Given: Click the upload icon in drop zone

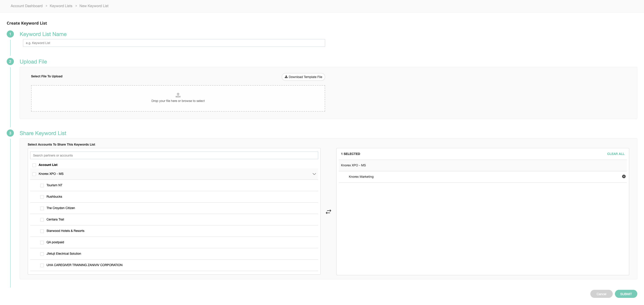Looking at the screenshot, I should (x=178, y=95).
